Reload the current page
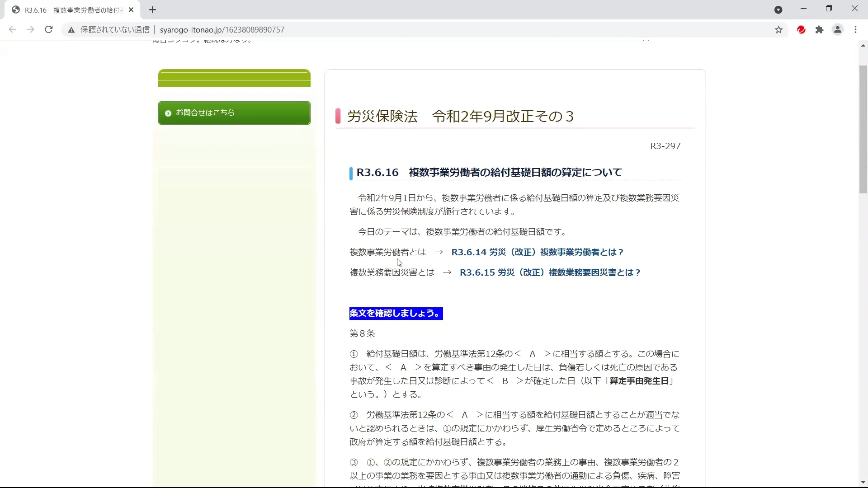This screenshot has width=868, height=488. click(49, 30)
